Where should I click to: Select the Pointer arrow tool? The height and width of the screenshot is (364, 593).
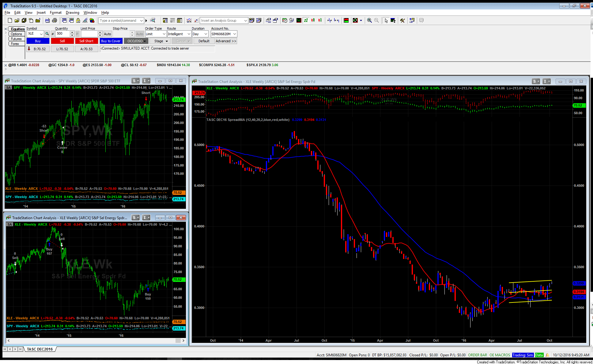(386, 21)
